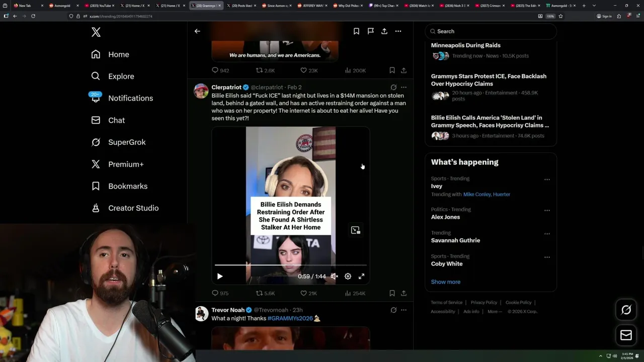The image size is (644, 362).
Task: Open Home in the sidebar
Action: (110, 54)
